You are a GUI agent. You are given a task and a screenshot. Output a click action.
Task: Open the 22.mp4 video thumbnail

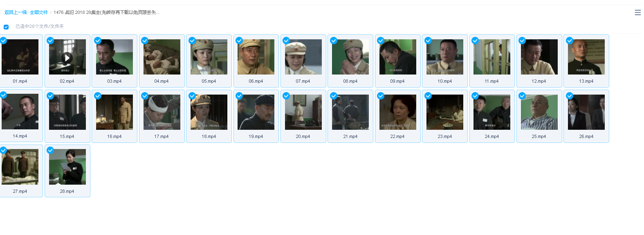click(x=398, y=112)
